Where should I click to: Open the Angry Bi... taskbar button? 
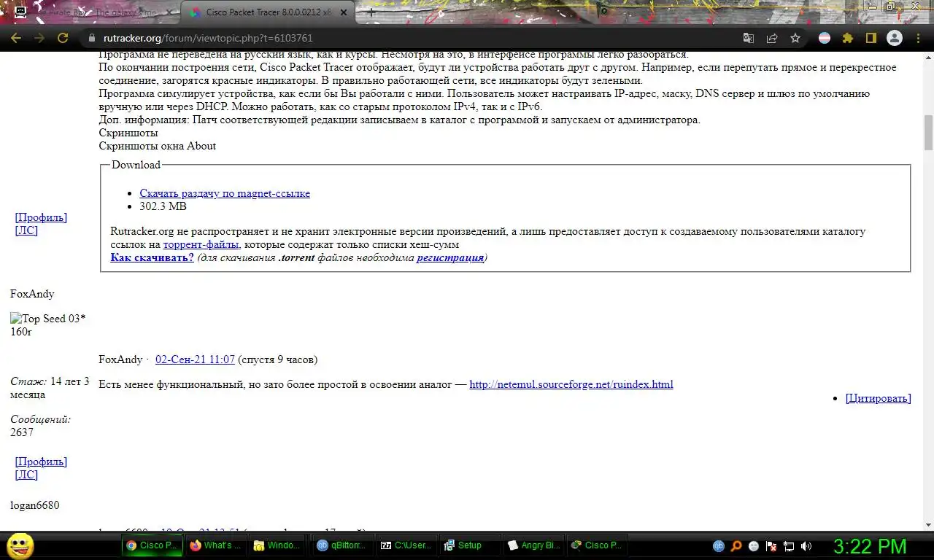coord(532,545)
